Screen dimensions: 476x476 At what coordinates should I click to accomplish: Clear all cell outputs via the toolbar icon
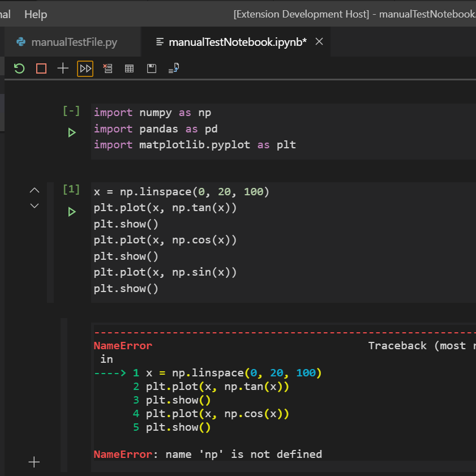[x=108, y=68]
